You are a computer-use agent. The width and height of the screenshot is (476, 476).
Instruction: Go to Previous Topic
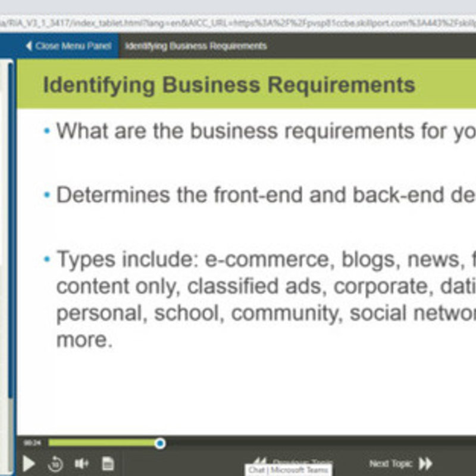pyautogui.click(x=293, y=462)
